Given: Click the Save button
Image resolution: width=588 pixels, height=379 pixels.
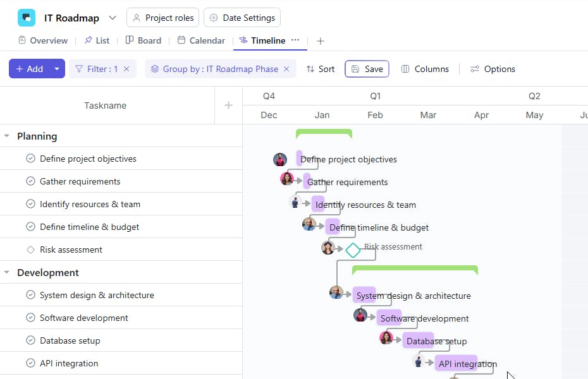Looking at the screenshot, I should (367, 69).
